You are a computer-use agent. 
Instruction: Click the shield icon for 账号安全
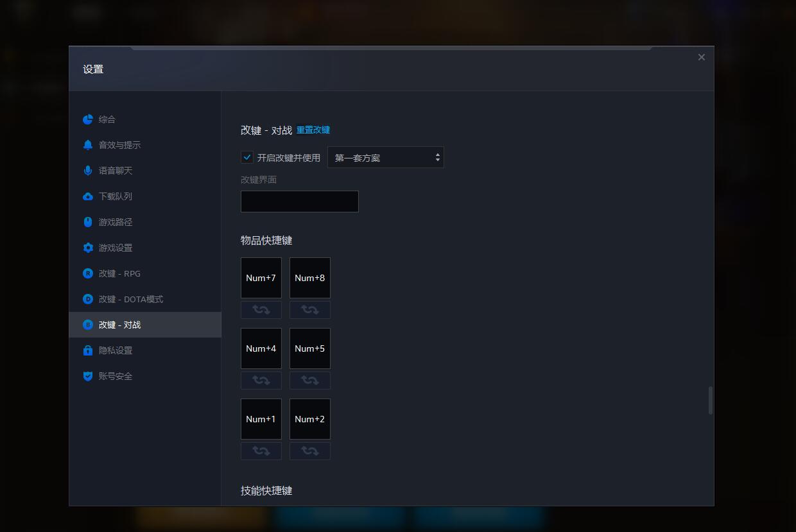pyautogui.click(x=88, y=376)
